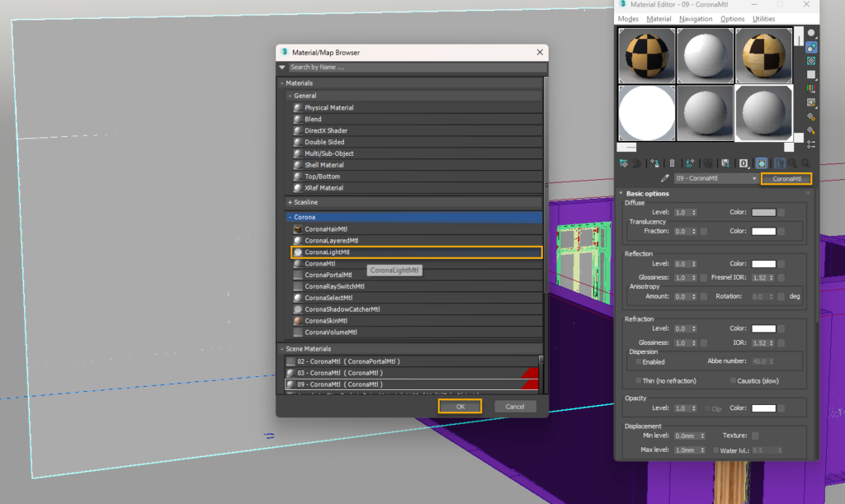This screenshot has width=845, height=504.
Task: Toggle sample Background checker icon
Action: [811, 61]
